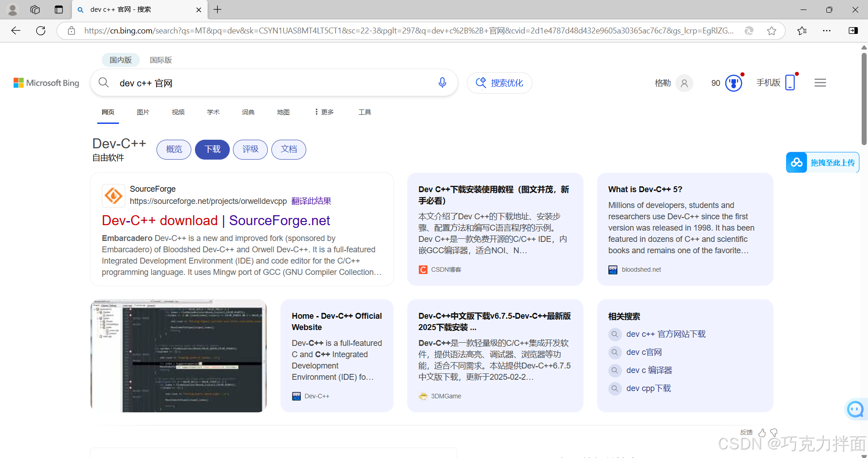Screen dimensions: 868x458
Task: Click the reader mode icon in address bar
Action: [749, 31]
